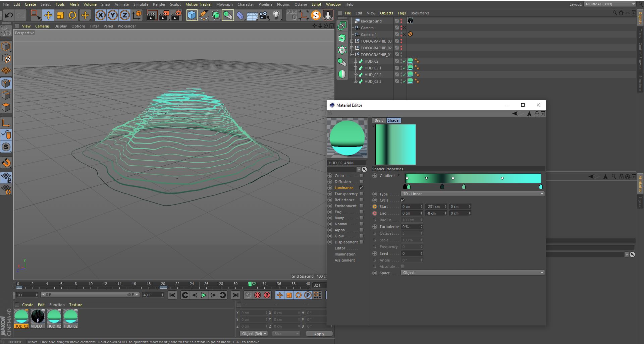Select the dark gradient knot in middle
The image size is (644, 344).
tap(442, 186)
